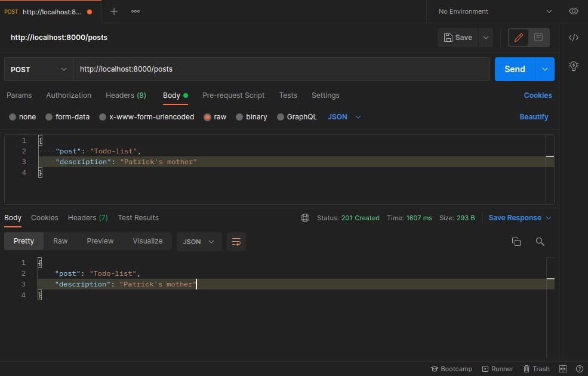
Task: Click the environment quick look eye icon
Action: point(574,11)
